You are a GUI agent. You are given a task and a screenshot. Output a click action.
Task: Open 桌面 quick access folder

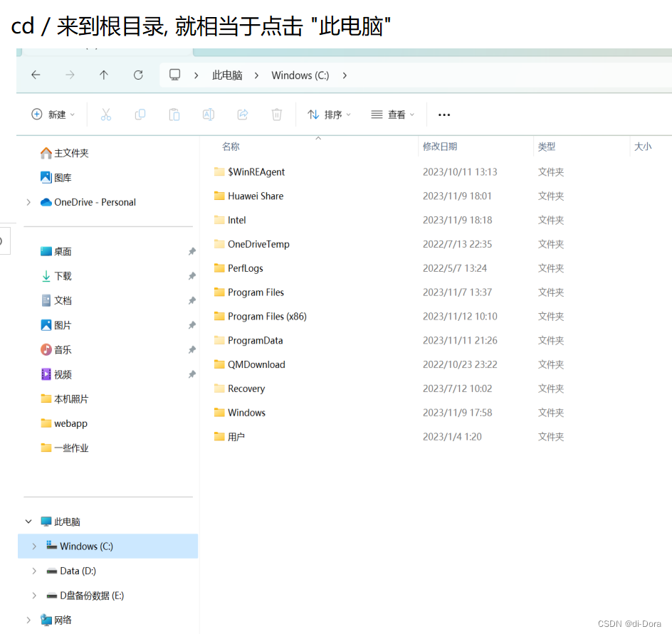[56, 251]
